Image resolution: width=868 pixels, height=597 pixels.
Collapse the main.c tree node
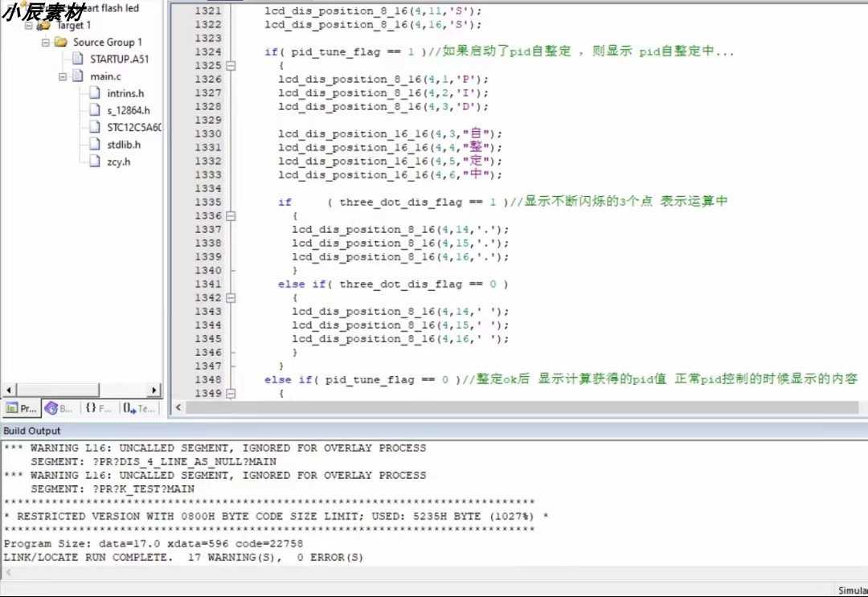[63, 76]
